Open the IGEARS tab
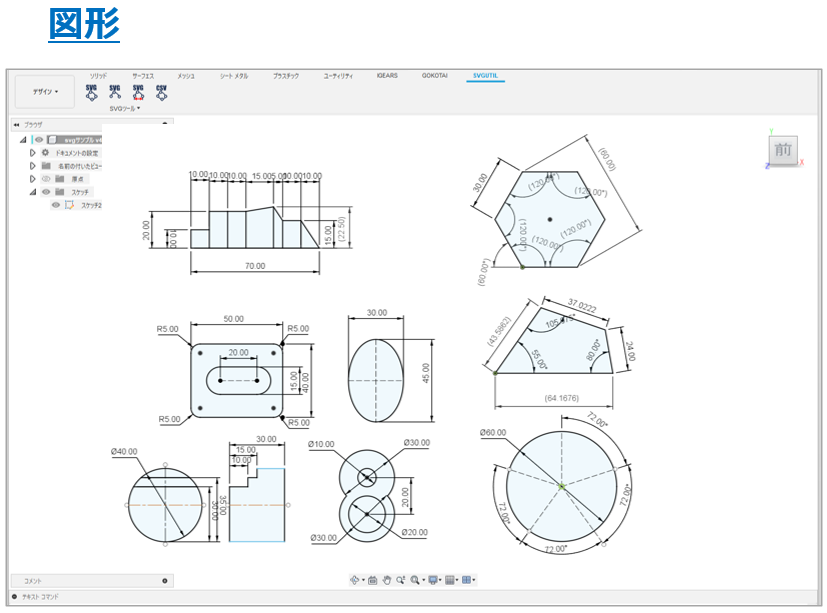Screen dimensions: 827x613 (x=387, y=75)
